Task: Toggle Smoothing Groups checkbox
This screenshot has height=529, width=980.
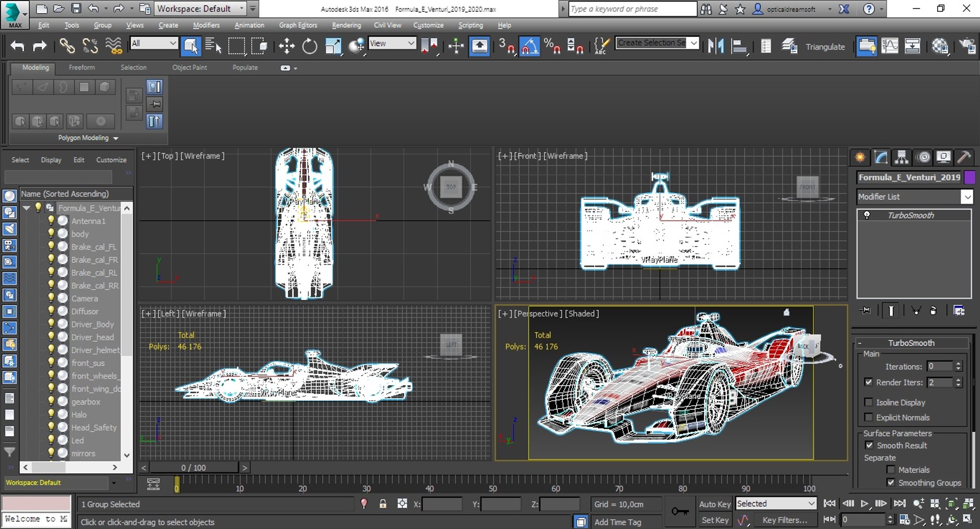Action: (891, 482)
